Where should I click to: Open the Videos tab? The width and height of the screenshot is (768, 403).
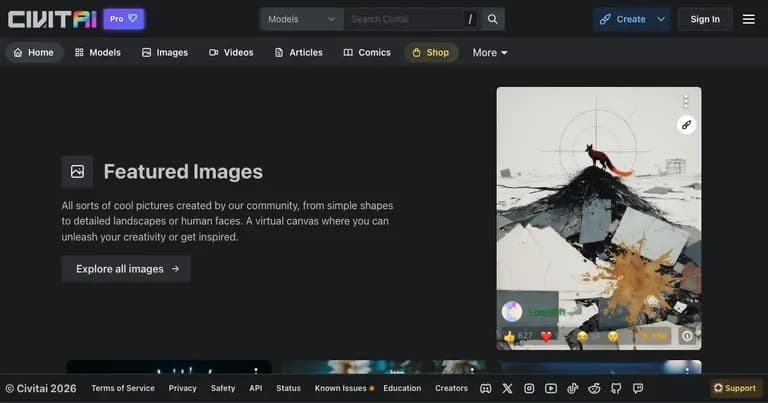(231, 52)
